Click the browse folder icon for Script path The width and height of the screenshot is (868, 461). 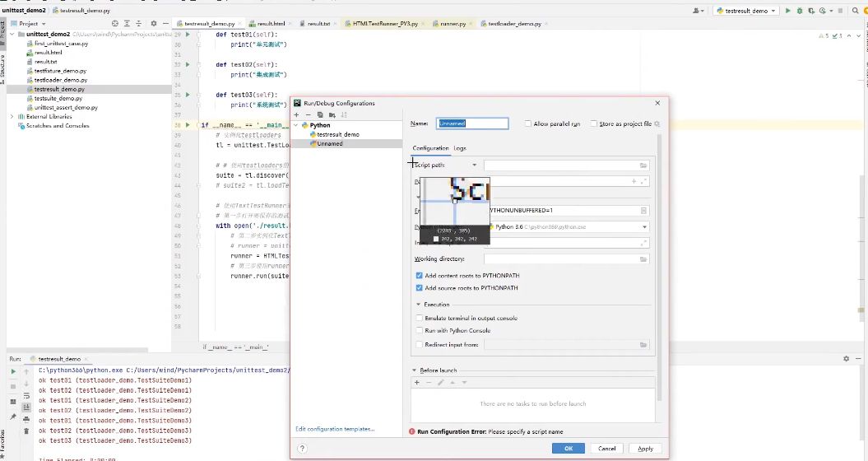coord(643,165)
